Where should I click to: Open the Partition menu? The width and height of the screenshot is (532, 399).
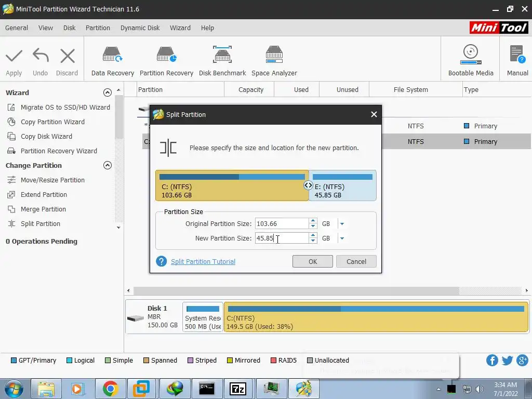tap(98, 28)
